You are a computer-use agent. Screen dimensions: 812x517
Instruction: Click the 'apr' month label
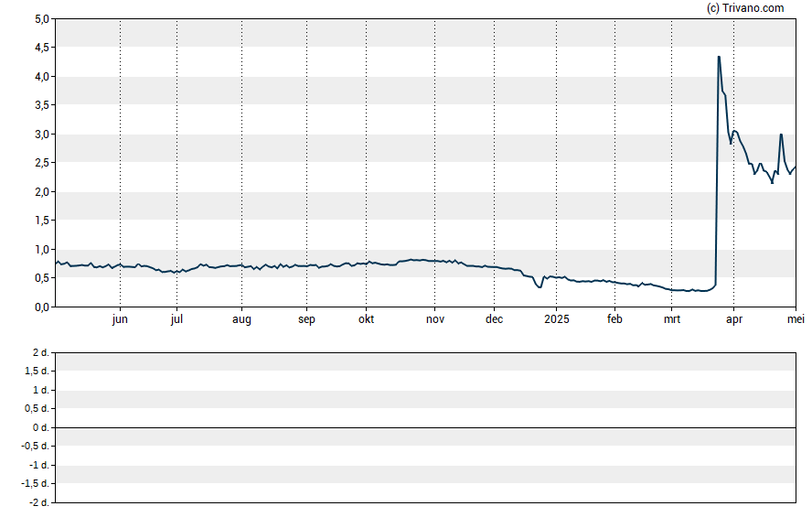click(733, 319)
